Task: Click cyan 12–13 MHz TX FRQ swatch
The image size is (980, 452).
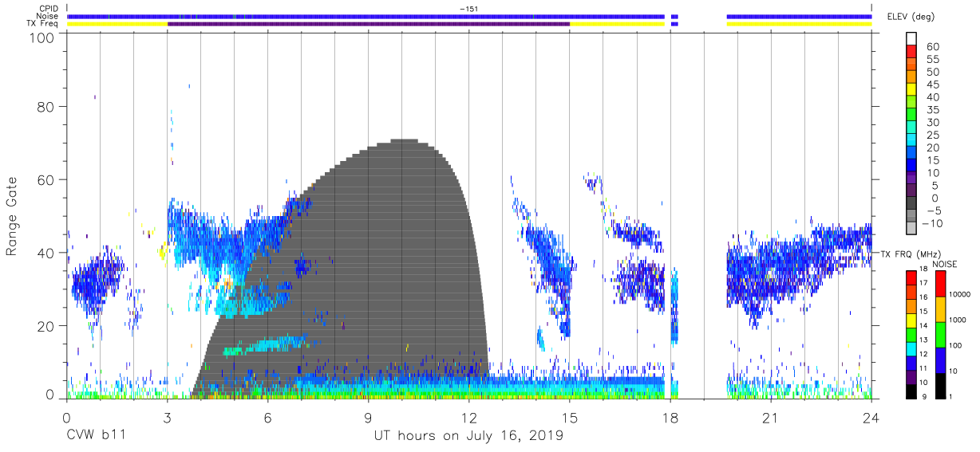Action: point(911,348)
